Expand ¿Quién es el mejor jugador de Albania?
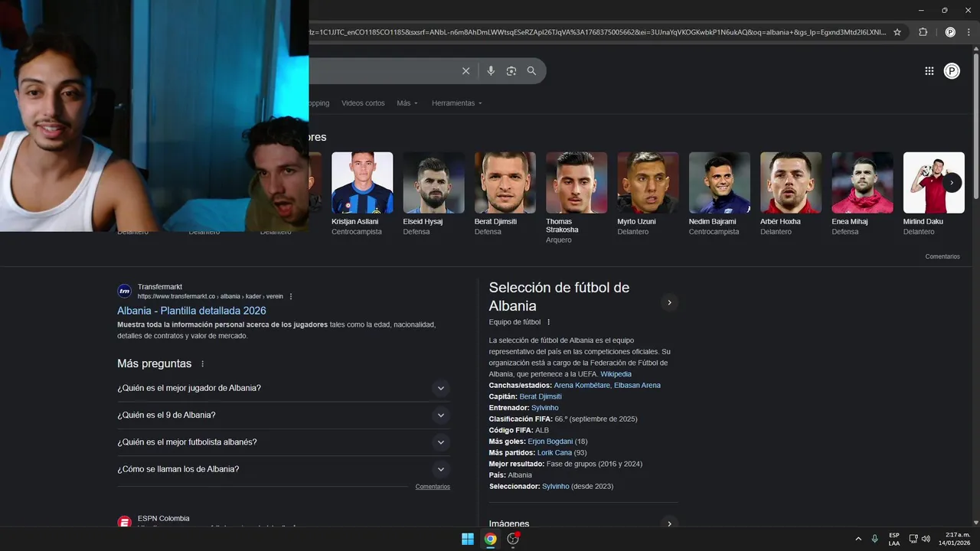 [283, 388]
